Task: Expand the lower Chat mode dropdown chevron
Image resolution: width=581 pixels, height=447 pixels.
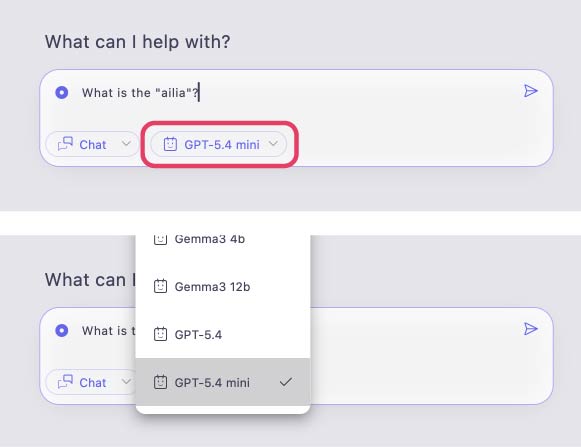Action: pos(126,381)
